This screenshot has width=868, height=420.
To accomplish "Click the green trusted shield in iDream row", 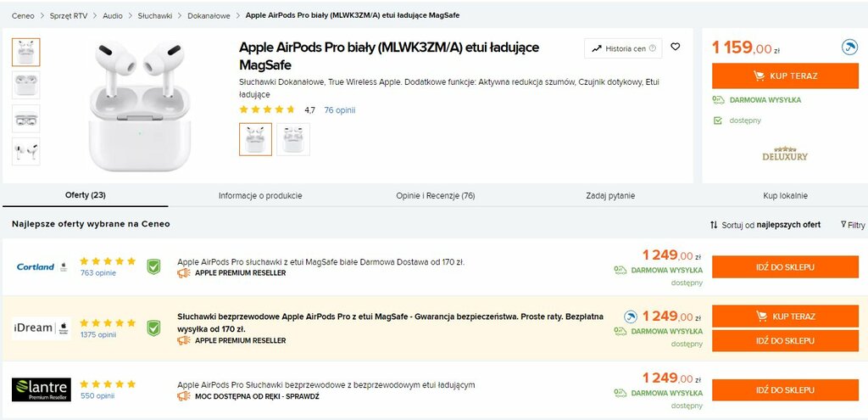I will [x=153, y=328].
